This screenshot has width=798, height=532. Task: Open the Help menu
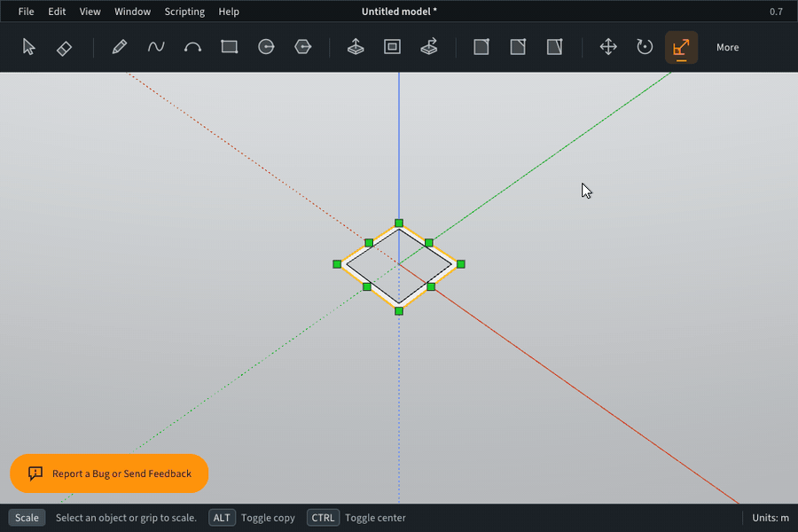(229, 12)
